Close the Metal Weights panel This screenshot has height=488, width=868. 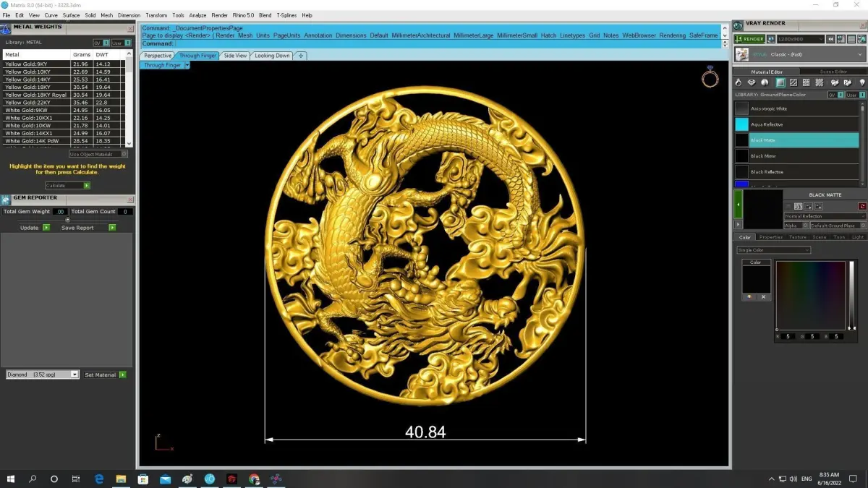click(130, 29)
